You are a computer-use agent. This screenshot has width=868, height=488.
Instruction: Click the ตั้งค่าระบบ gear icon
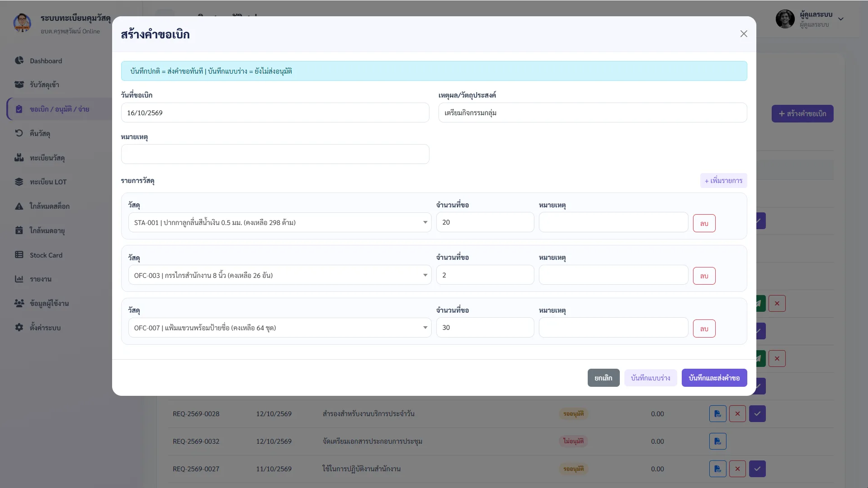pos(19,327)
